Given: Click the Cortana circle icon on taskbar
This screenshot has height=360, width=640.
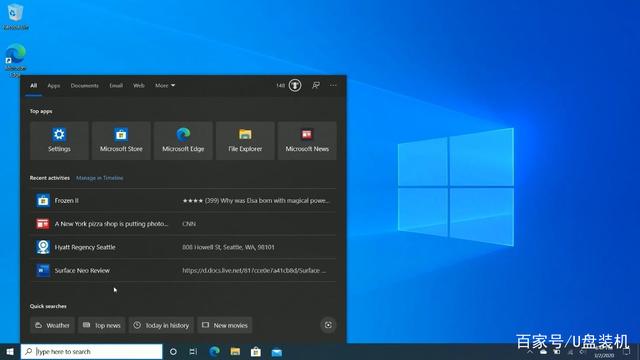Looking at the screenshot, I should [x=173, y=351].
